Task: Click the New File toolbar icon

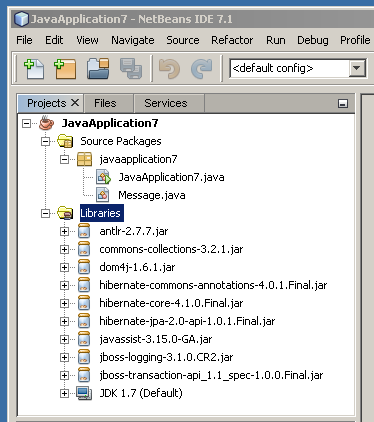Action: [34, 69]
